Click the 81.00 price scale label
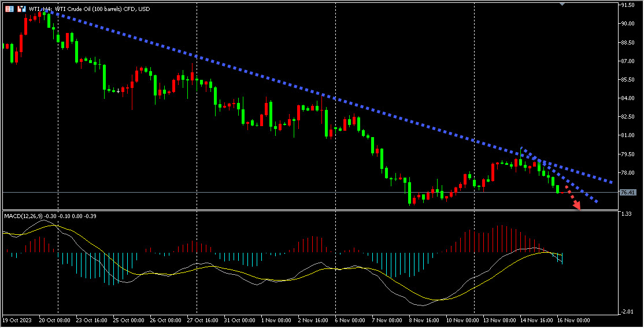Screen dimensions: 644x328 pyautogui.click(x=628, y=135)
